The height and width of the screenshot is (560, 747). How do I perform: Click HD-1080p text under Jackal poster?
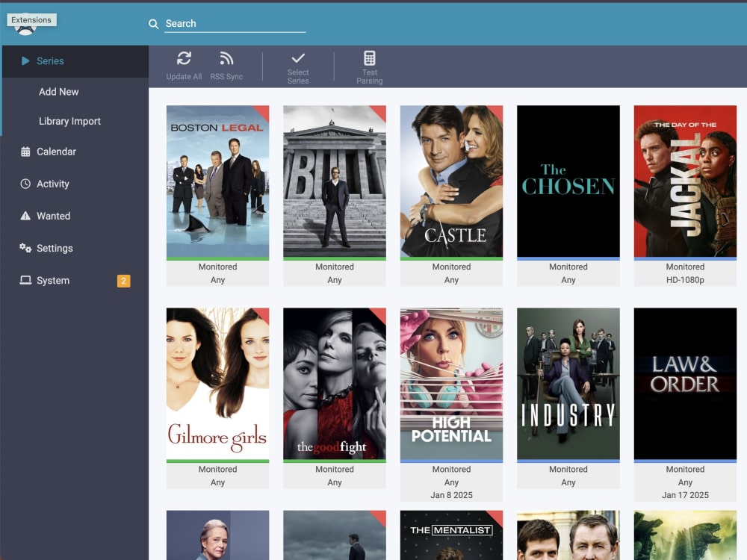click(x=685, y=280)
